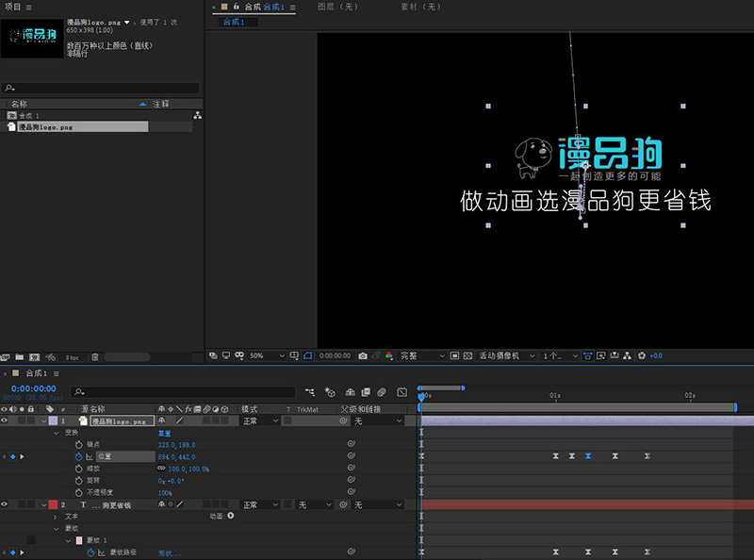754x560 pixels.
Task: Collapse the 变换 transform group
Action: coord(57,433)
